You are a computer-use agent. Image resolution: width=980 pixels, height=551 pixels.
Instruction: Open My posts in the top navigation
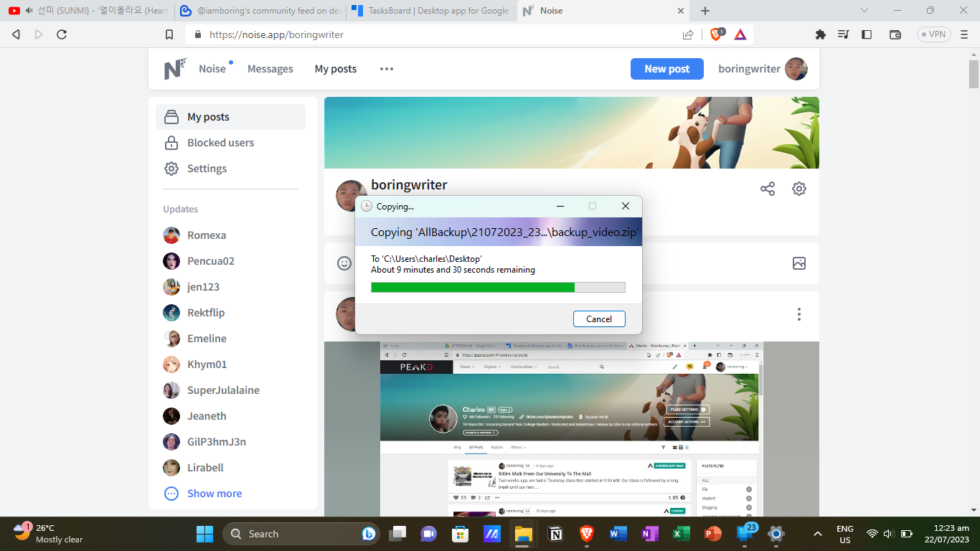point(336,69)
